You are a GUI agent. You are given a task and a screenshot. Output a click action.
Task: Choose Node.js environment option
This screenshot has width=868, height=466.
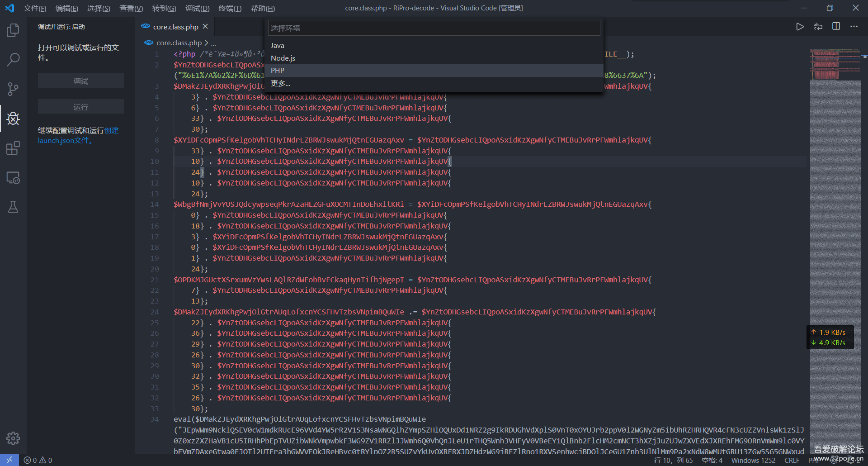283,58
